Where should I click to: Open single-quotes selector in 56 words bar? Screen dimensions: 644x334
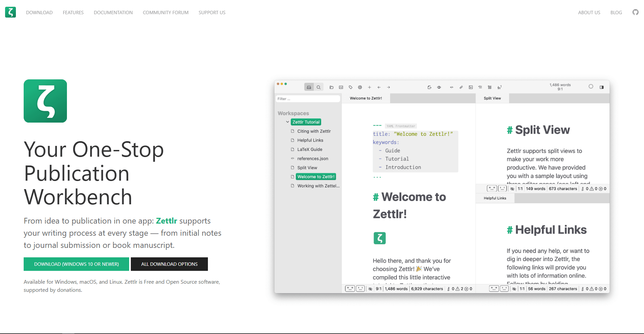pos(504,289)
